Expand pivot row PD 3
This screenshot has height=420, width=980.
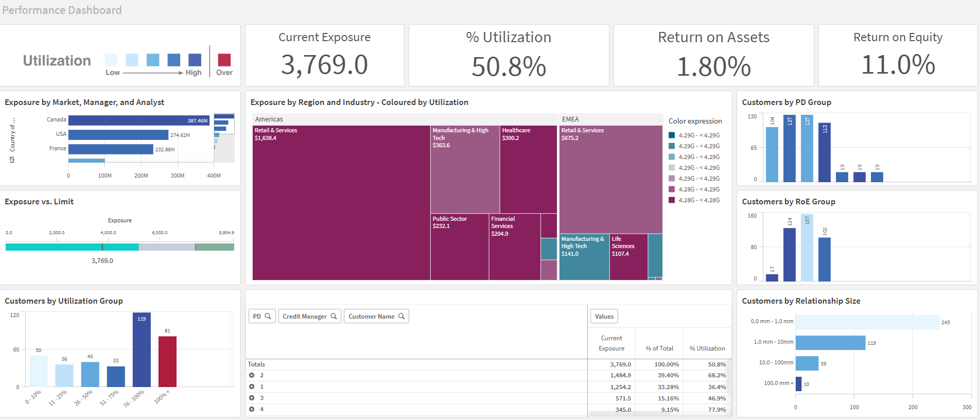coord(252,398)
